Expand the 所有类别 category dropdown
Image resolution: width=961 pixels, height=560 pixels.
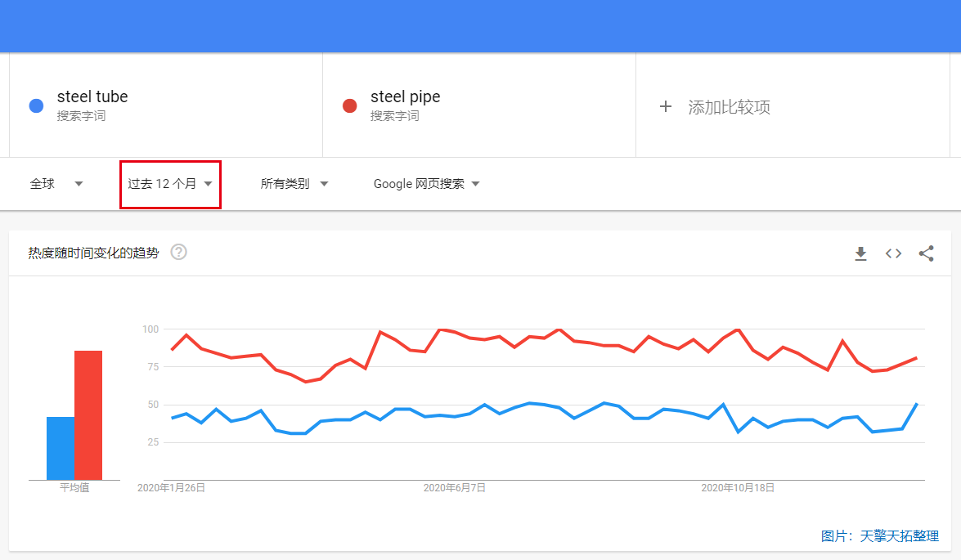coord(294,184)
